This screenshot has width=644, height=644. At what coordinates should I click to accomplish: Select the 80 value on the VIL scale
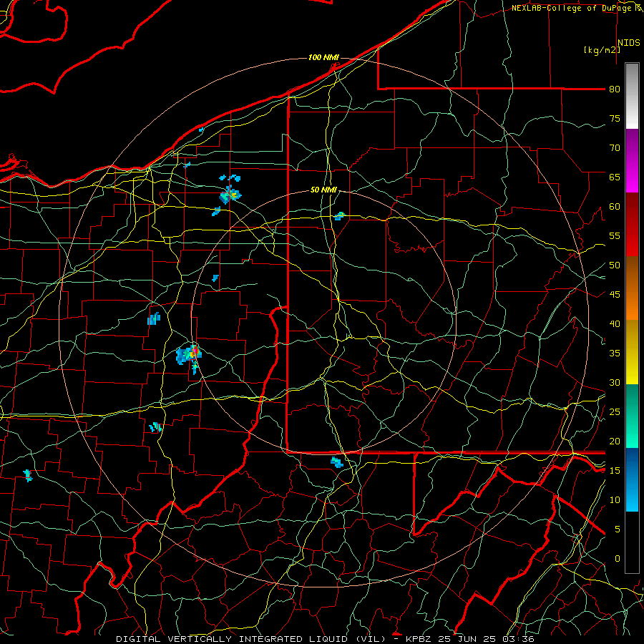pos(615,89)
